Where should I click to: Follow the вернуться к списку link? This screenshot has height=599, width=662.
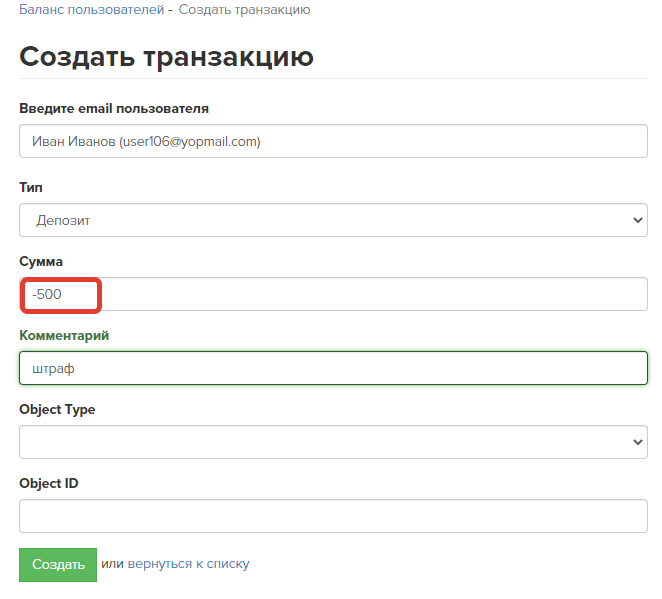pyautogui.click(x=188, y=564)
